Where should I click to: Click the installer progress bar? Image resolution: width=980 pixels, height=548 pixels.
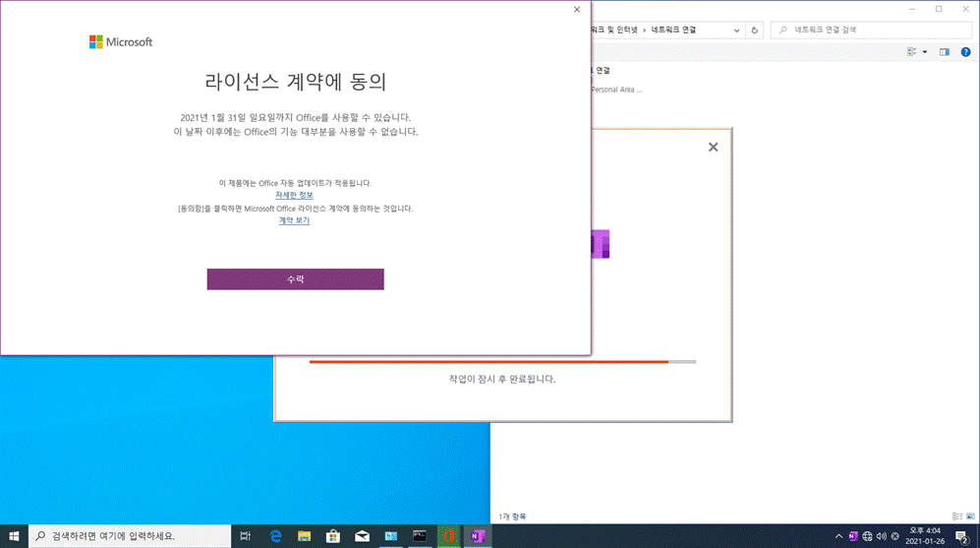click(502, 362)
